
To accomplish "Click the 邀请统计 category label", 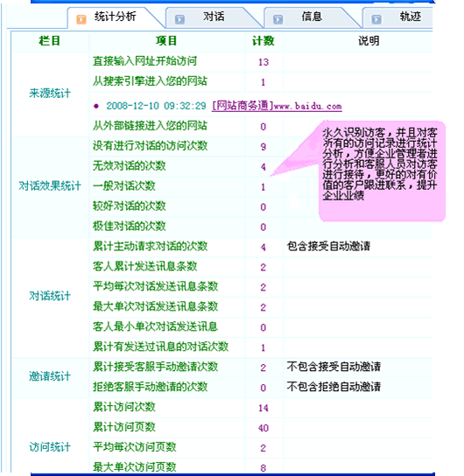I will pyautogui.click(x=50, y=376).
